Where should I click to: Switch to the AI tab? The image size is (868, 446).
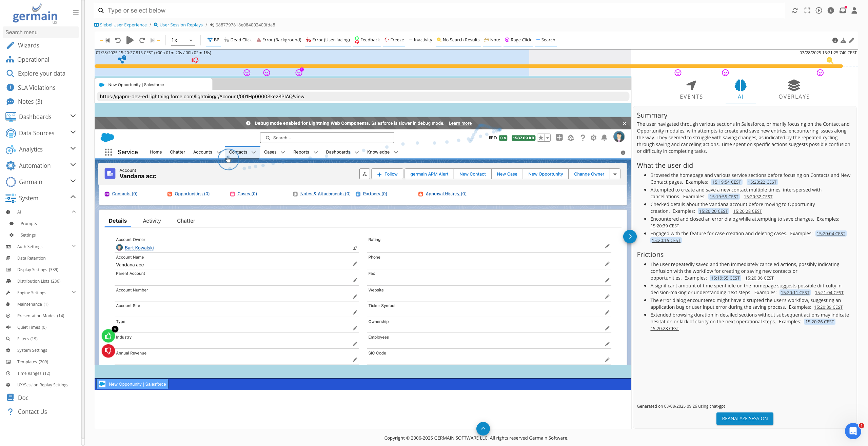741,90
